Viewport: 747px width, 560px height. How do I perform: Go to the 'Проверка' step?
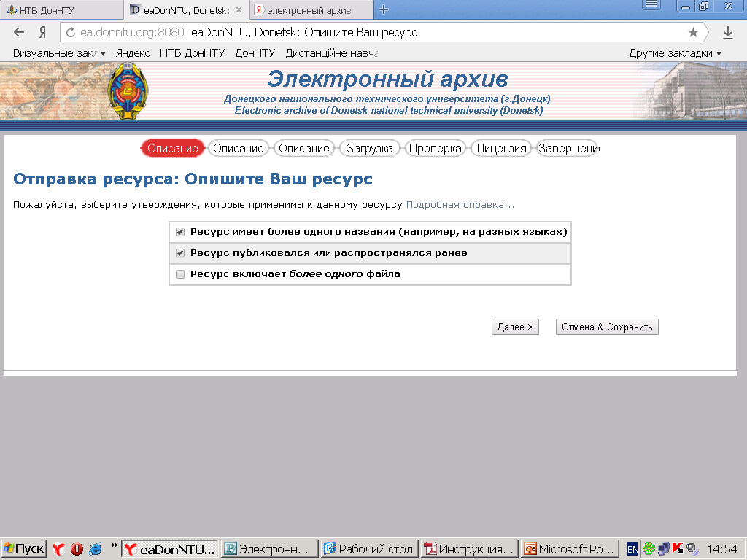[435, 149]
